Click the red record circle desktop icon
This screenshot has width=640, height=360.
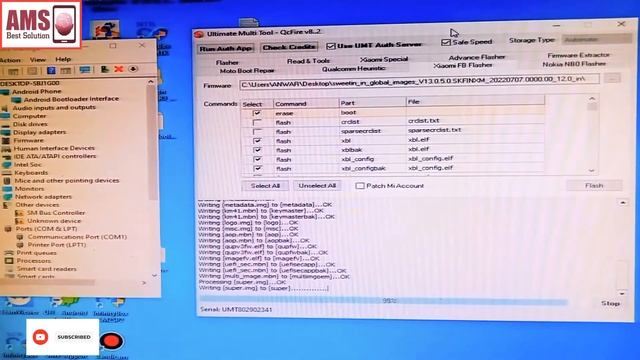click(111, 341)
